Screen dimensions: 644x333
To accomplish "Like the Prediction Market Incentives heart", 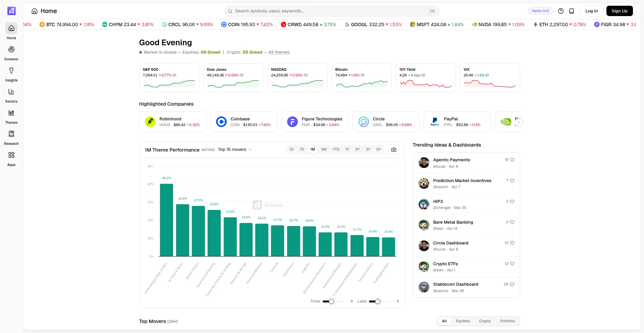I will point(512,181).
